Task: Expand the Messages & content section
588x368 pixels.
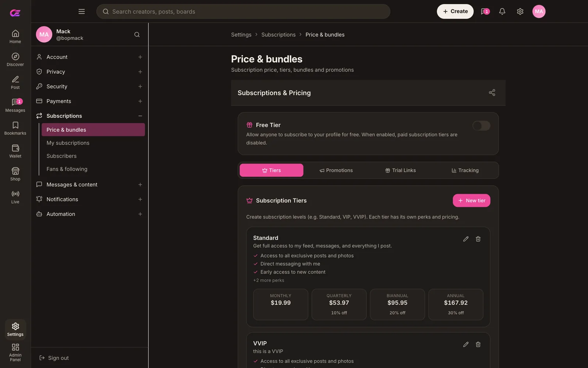Action: click(x=90, y=185)
